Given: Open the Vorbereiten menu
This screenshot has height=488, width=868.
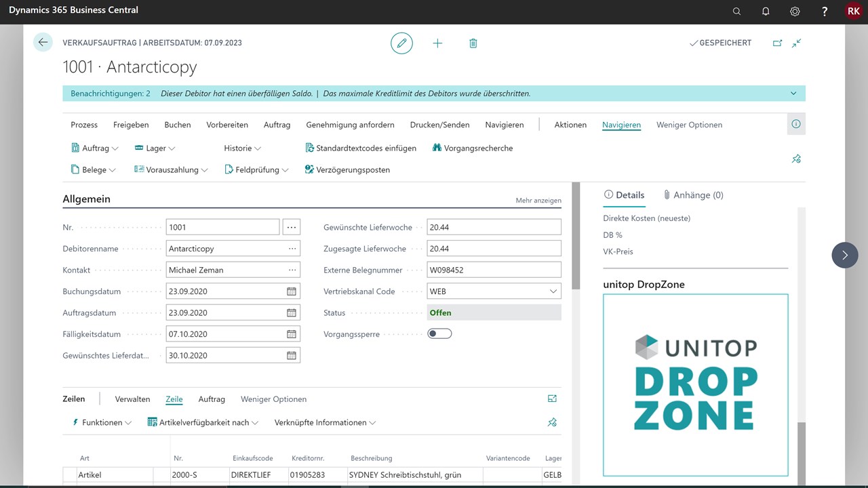Looking at the screenshot, I should 227,125.
